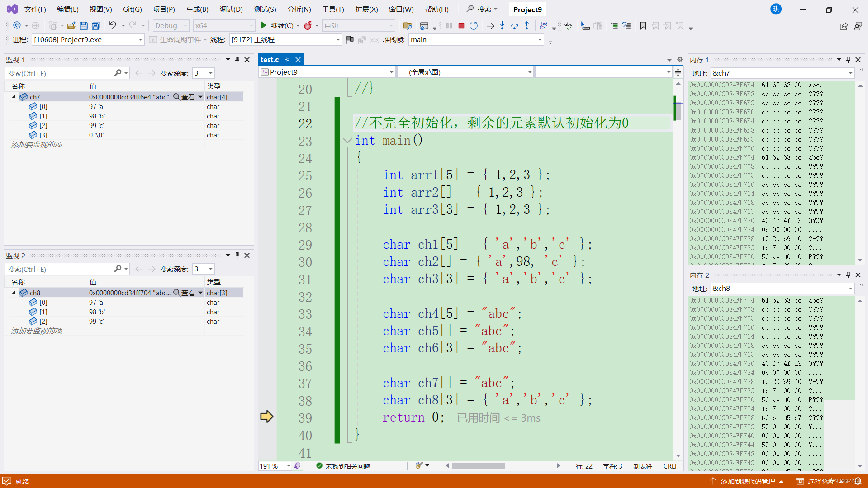Toggle auto-hide pin on 内存 1 panel
Viewport: 868px width, 488px height.
click(848, 60)
